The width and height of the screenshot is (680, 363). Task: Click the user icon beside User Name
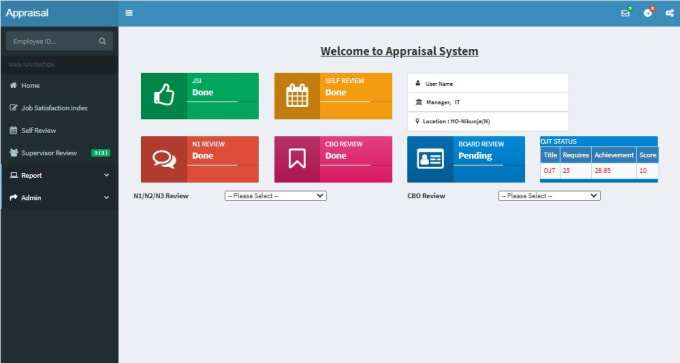coord(418,83)
